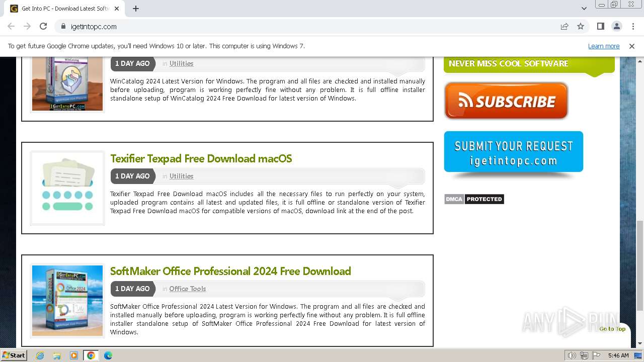
Task: Click the scrollbar up arrow
Action: coord(640,60)
